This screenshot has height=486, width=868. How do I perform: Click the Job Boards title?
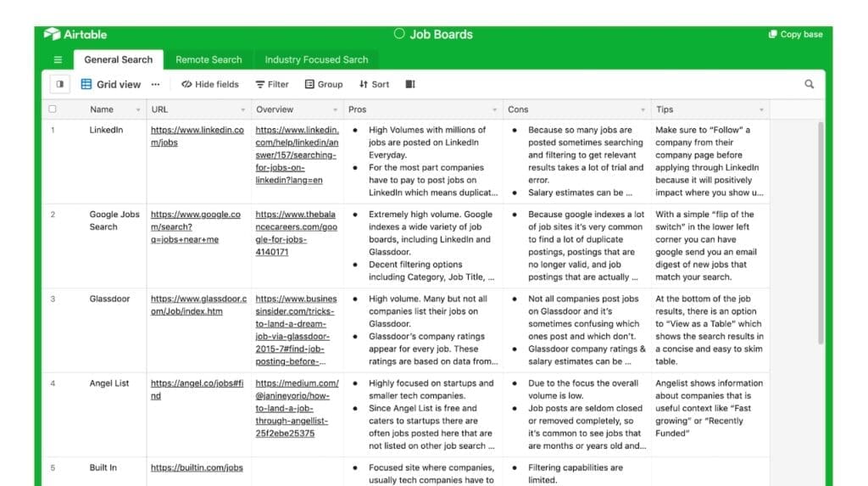click(441, 35)
